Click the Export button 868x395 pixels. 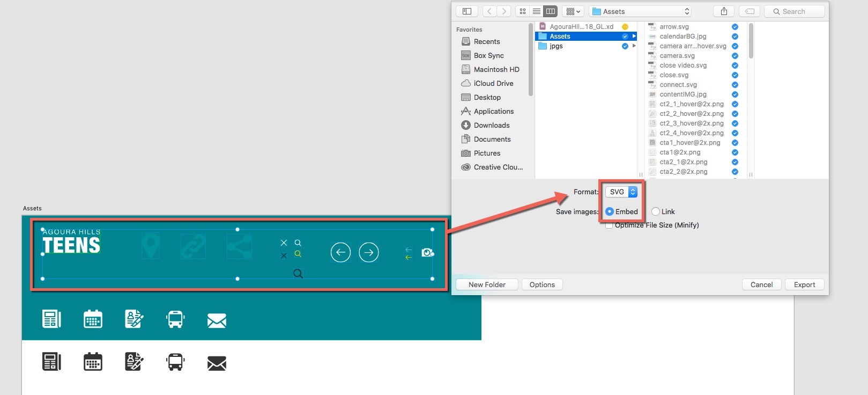click(804, 284)
